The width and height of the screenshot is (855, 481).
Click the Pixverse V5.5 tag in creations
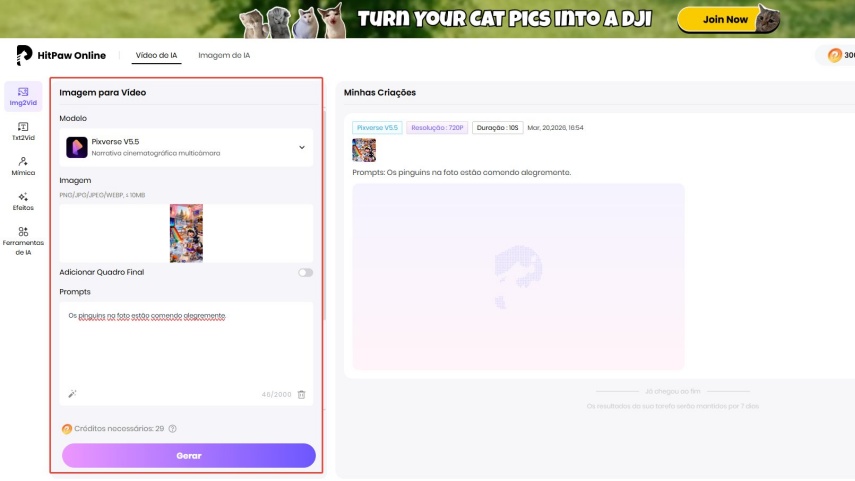click(x=377, y=128)
